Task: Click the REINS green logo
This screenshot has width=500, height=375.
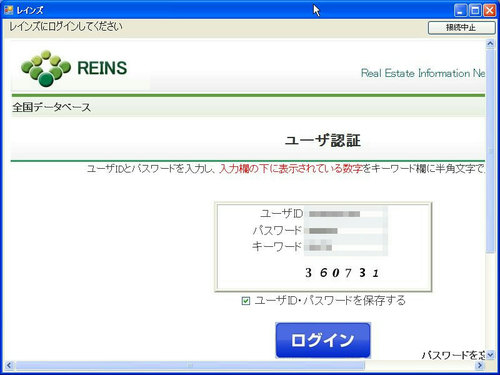Action: pyautogui.click(x=74, y=68)
